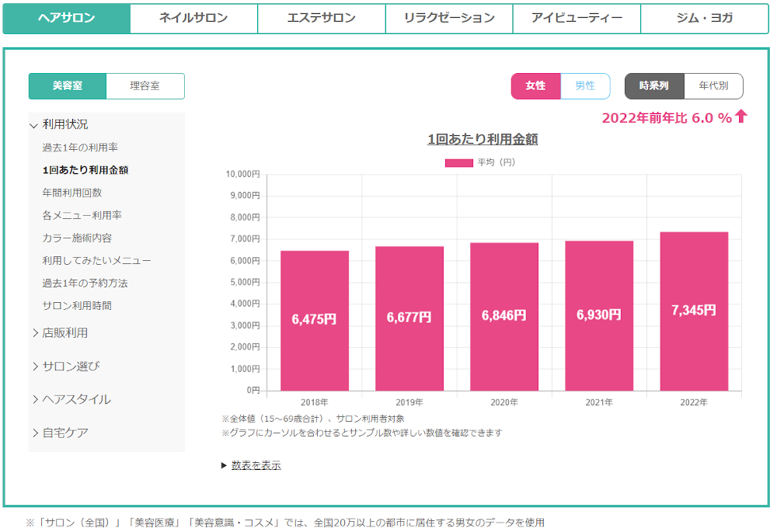The height and width of the screenshot is (532, 777).
Task: Open サロン利用時間 menu item
Action: 77,306
